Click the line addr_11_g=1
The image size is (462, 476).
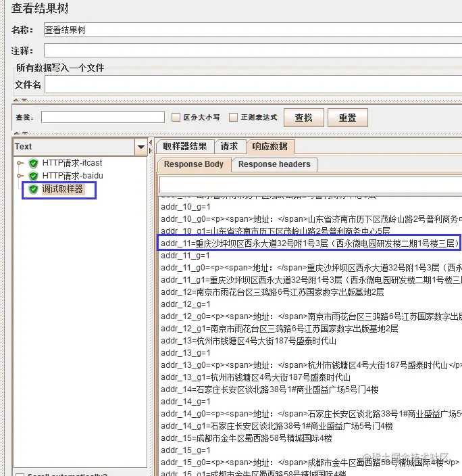point(185,256)
